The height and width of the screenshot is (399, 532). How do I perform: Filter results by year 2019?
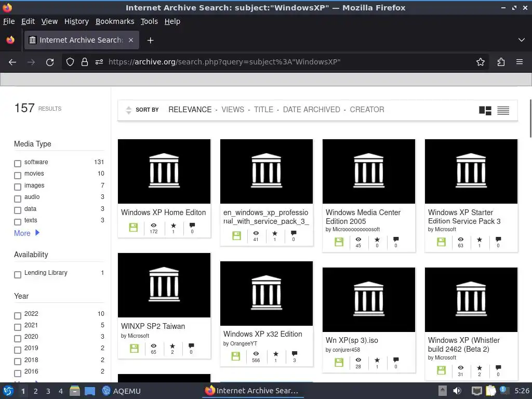click(18, 350)
